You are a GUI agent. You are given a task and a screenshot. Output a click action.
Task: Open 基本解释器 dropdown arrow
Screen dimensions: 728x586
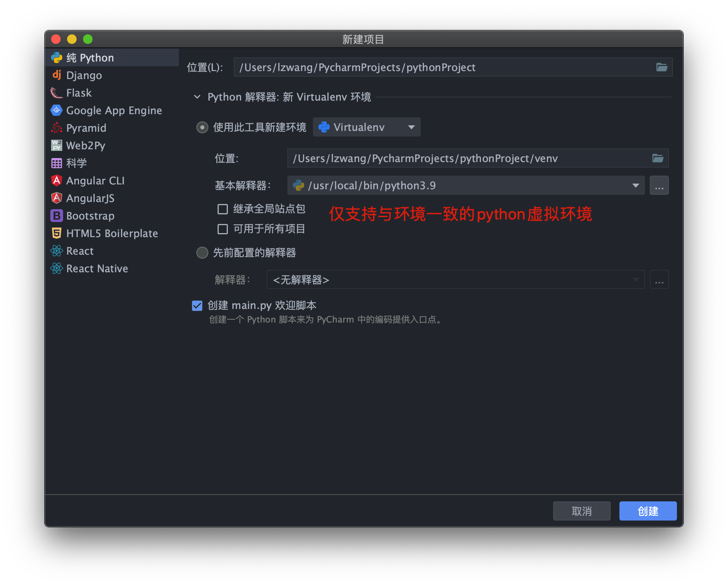636,185
